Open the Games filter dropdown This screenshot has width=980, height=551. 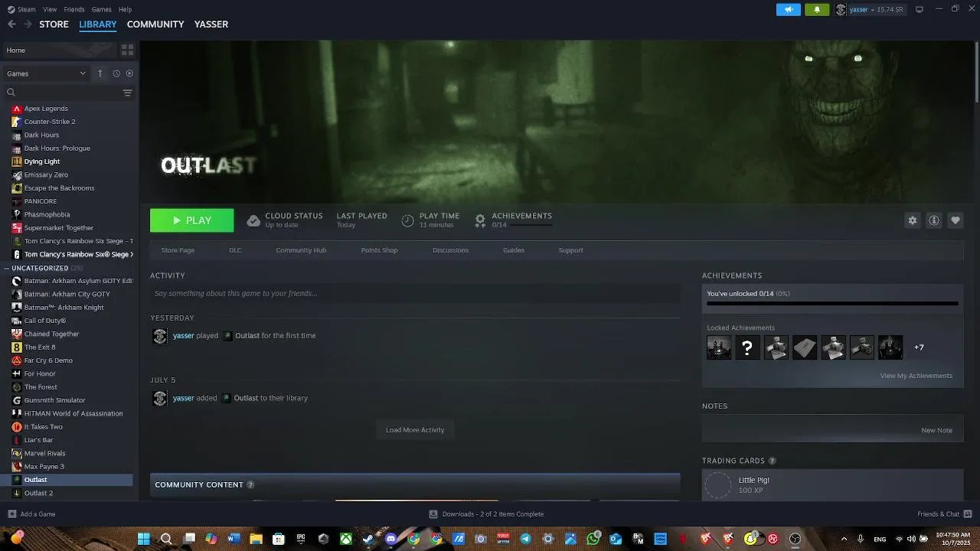(x=47, y=73)
